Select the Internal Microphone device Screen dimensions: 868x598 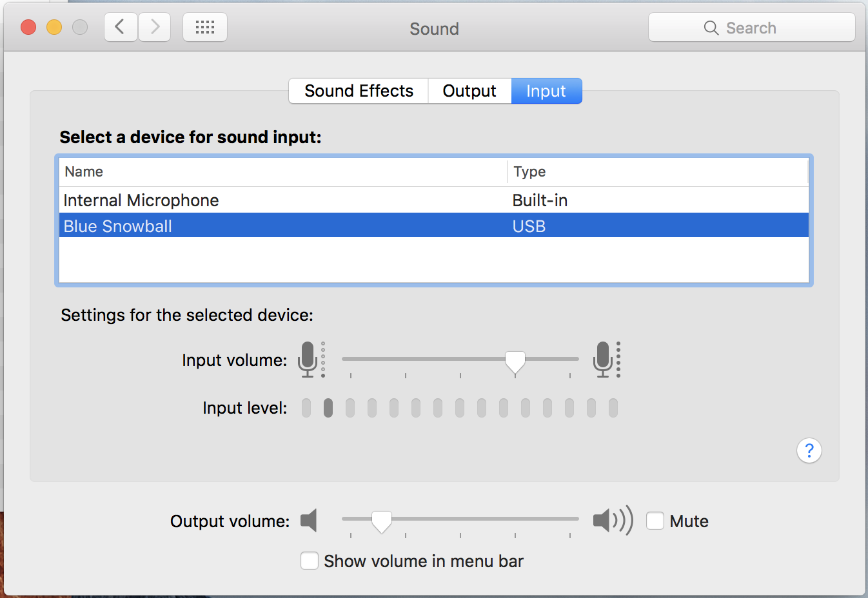coord(434,200)
